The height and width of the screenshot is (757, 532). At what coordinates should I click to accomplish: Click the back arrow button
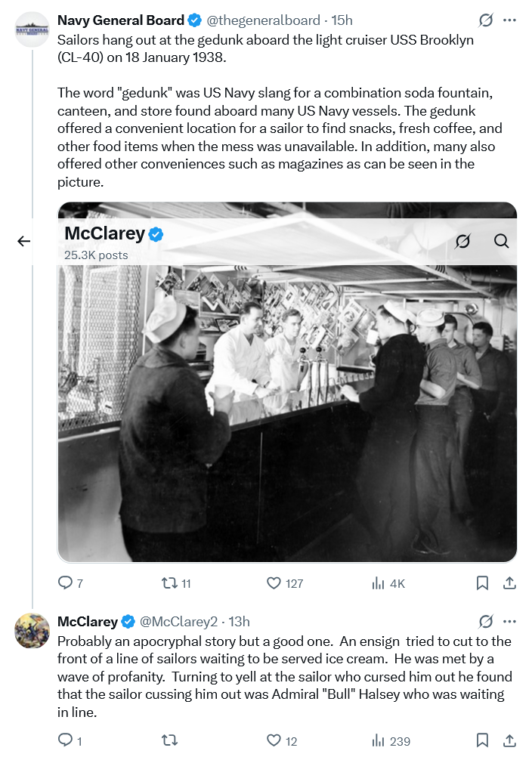[x=24, y=241]
